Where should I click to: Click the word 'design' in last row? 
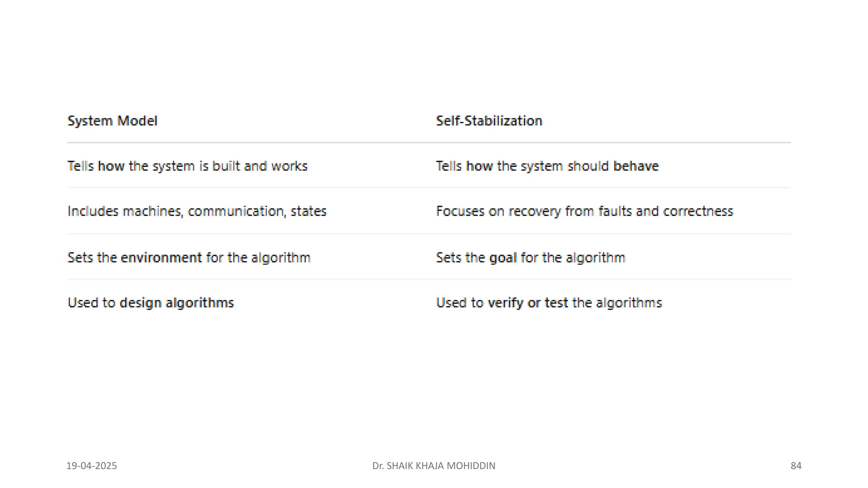[140, 303]
